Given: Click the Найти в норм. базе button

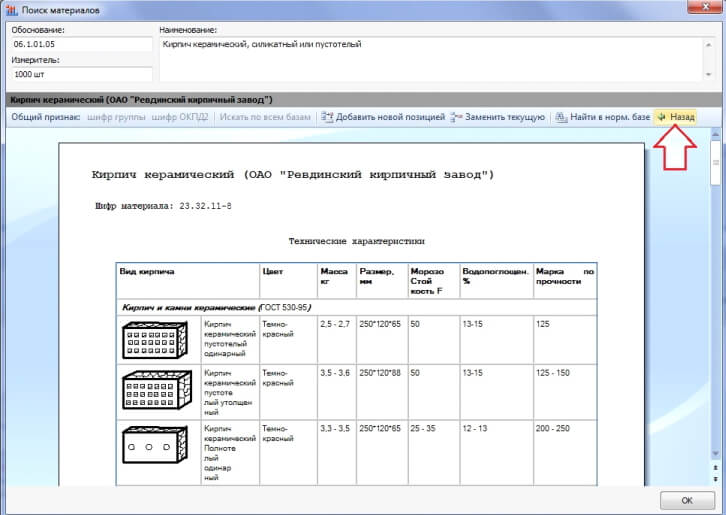Looking at the screenshot, I should point(602,117).
